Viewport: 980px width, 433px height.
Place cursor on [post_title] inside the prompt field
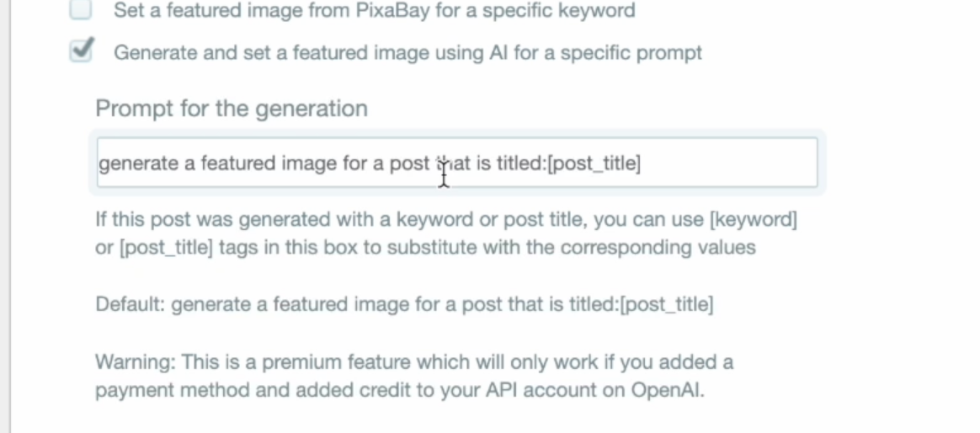[594, 163]
